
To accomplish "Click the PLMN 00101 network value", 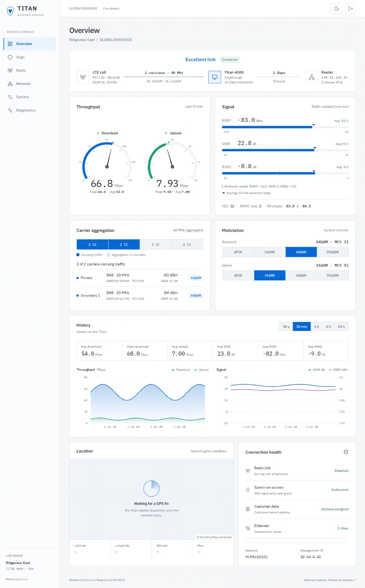I will tap(257, 557).
